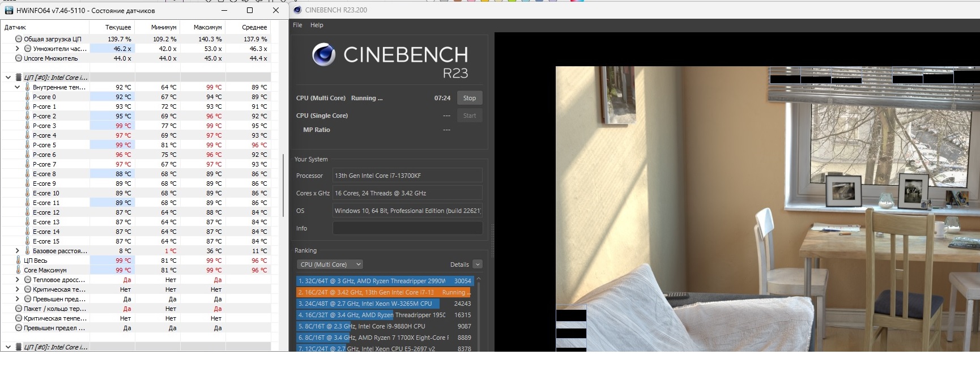This screenshot has height=367, width=980.
Task: Collapse the bottom ЦП [#0]: Intel Core group
Action: point(8,347)
